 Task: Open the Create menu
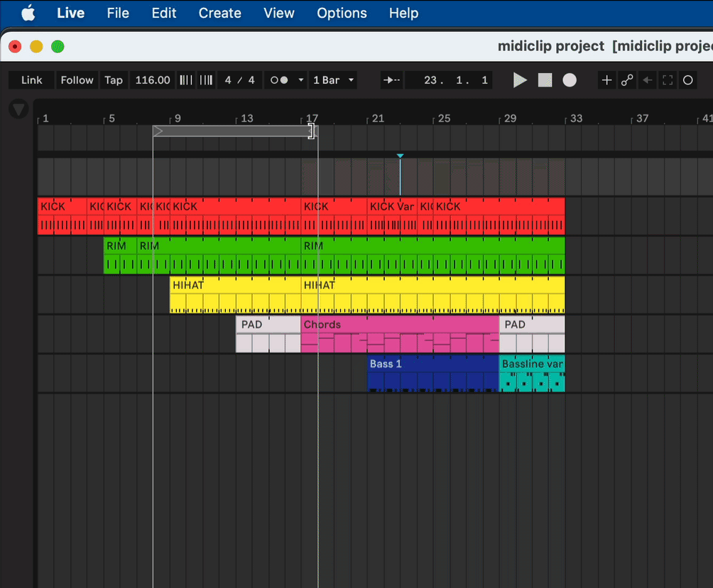pos(219,13)
